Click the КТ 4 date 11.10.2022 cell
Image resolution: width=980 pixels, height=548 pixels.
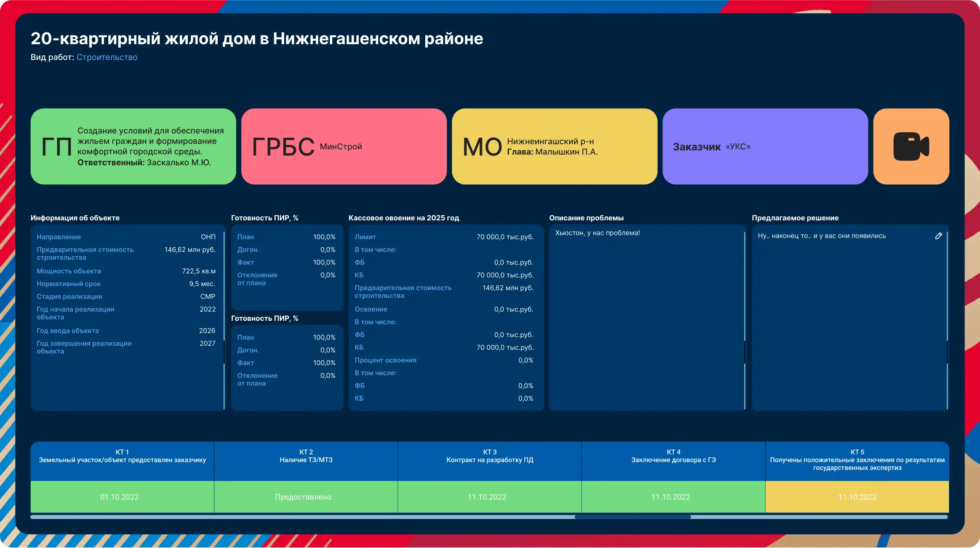click(x=673, y=497)
